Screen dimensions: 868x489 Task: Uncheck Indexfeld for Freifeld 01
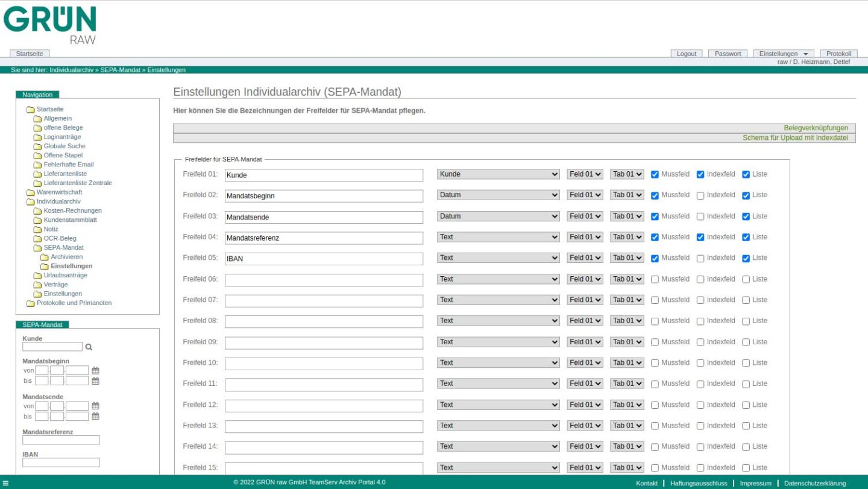[700, 174]
